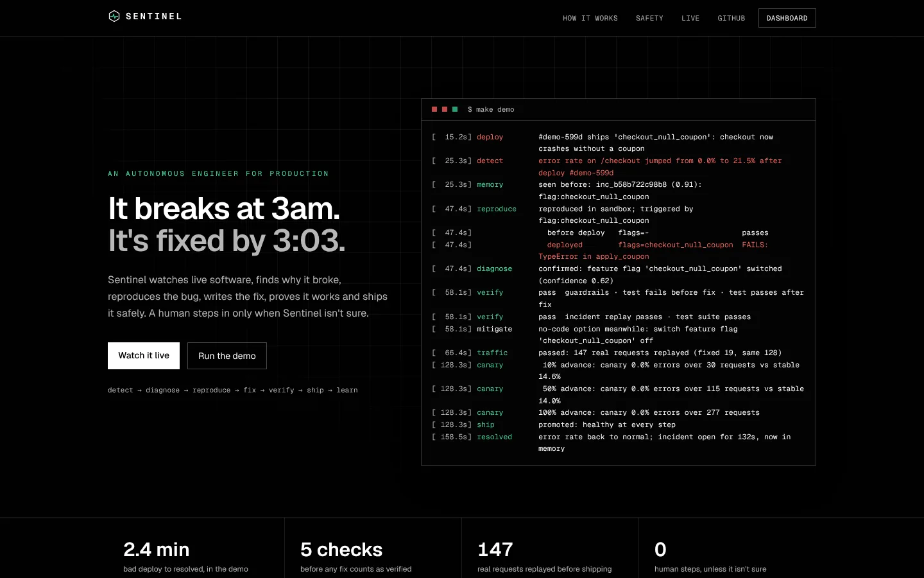
Task: Click 'An autonomous engineer for production' tagline
Action: click(x=218, y=173)
